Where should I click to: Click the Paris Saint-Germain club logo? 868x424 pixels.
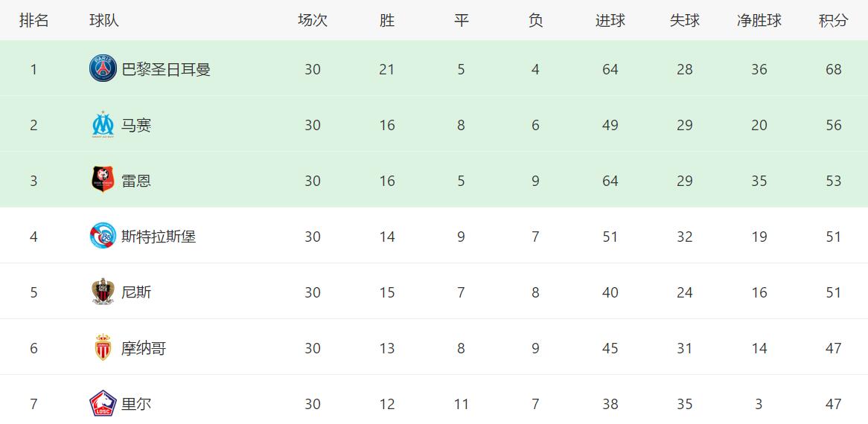[103, 69]
